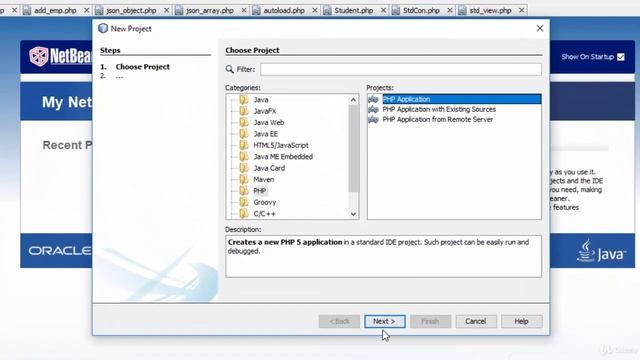The height and width of the screenshot is (360, 640).
Task: Open Help for New Project
Action: [521, 321]
